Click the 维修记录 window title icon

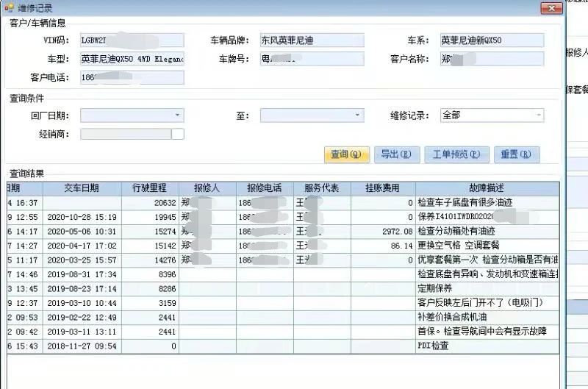click(9, 7)
